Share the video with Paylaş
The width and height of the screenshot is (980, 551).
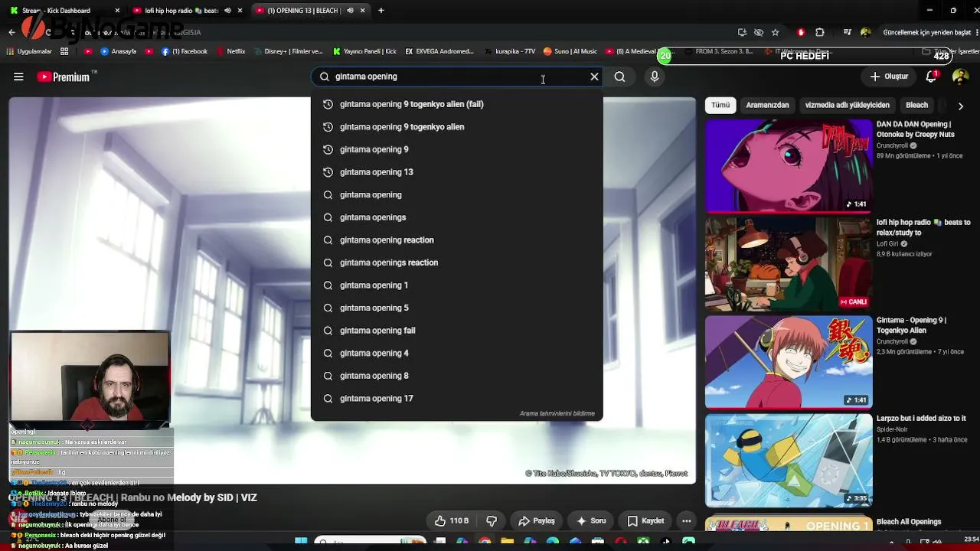[536, 521]
